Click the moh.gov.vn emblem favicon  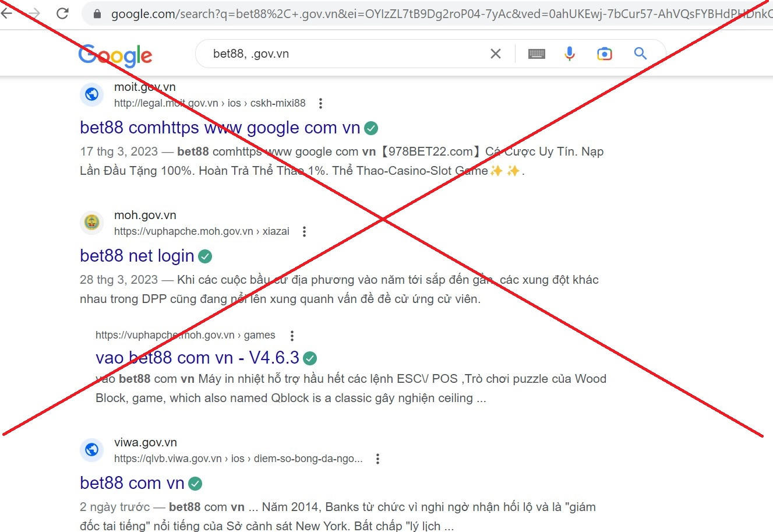pyautogui.click(x=92, y=223)
